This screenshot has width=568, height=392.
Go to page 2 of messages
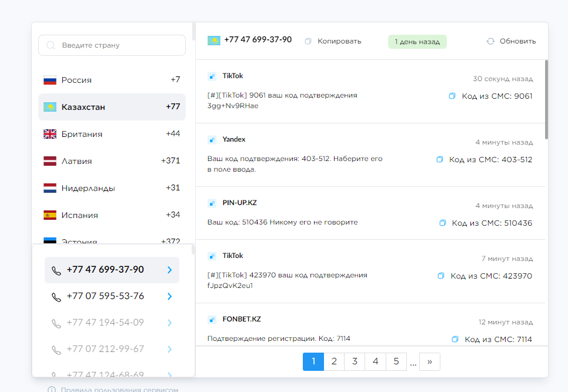[334, 361]
